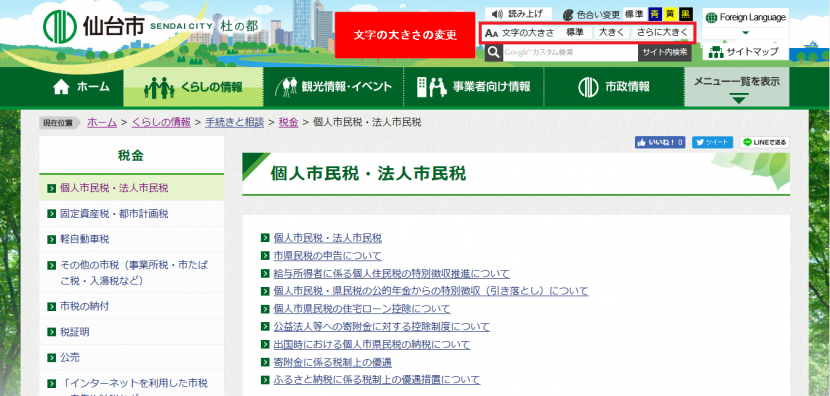Open link 寄附金に係る税制上の優遇
Image resolution: width=830 pixels, height=396 pixels.
tap(332, 362)
